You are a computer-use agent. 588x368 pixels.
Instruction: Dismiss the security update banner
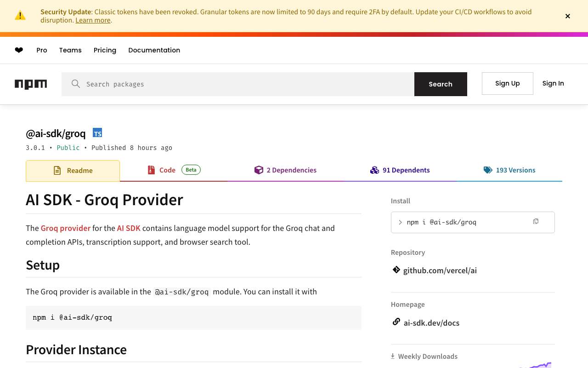(568, 16)
